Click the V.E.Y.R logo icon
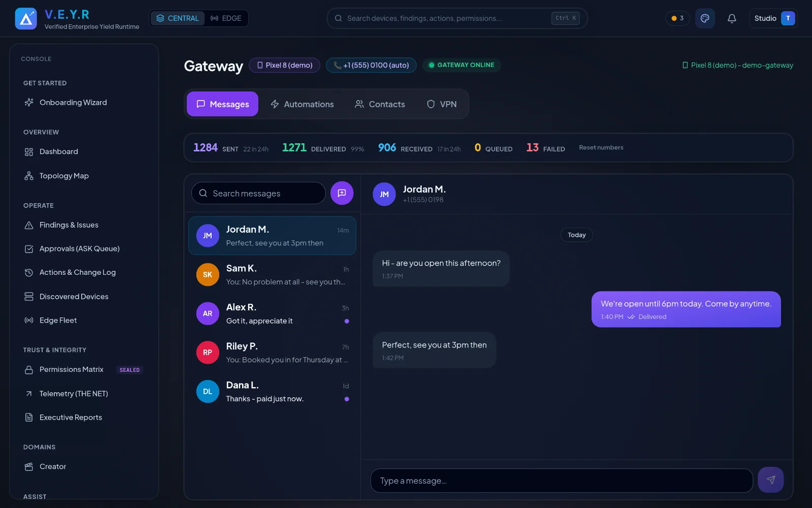812x508 pixels. tap(26, 19)
